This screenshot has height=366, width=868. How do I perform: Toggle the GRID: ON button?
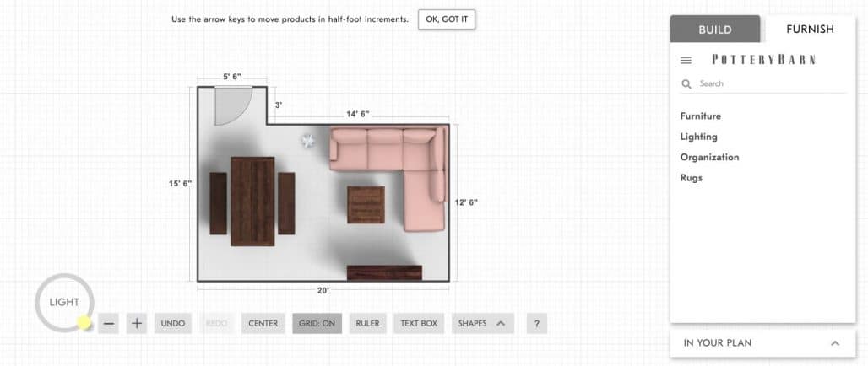pyautogui.click(x=317, y=324)
